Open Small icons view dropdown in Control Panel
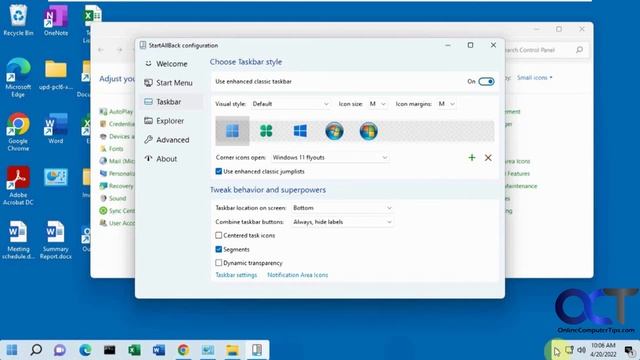This screenshot has height=360, width=640. tap(534, 78)
